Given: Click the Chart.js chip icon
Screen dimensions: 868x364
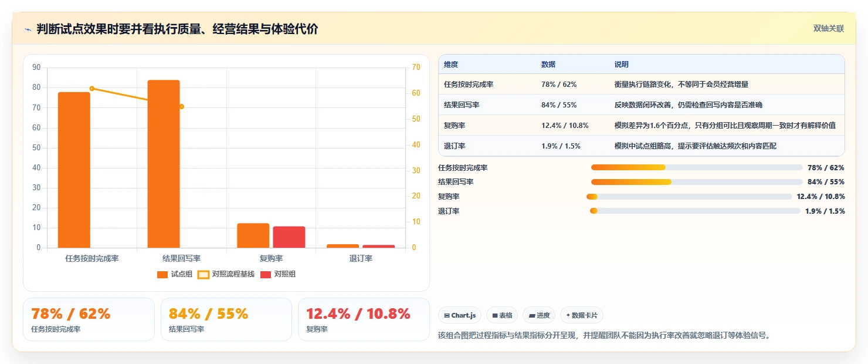Looking at the screenshot, I should coord(447,316).
